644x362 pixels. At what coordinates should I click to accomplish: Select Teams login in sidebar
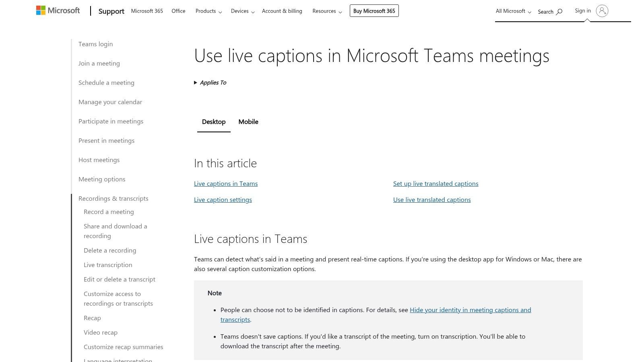click(95, 44)
